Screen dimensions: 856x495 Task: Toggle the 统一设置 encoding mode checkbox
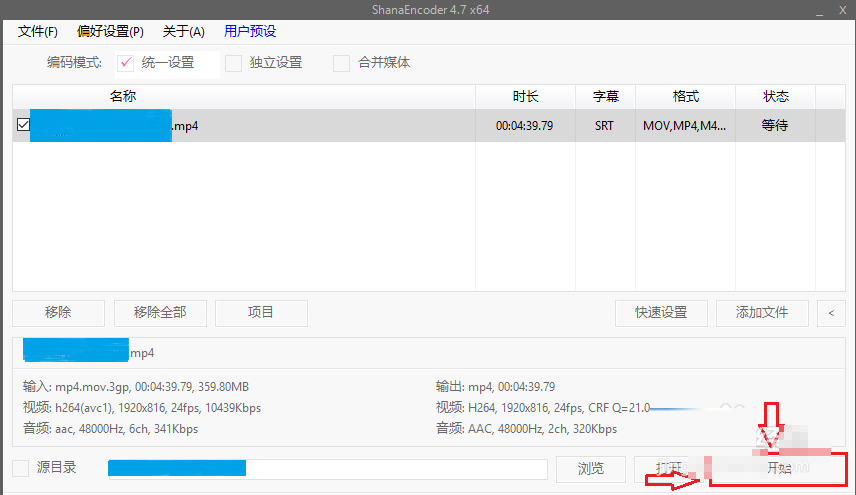pos(126,63)
